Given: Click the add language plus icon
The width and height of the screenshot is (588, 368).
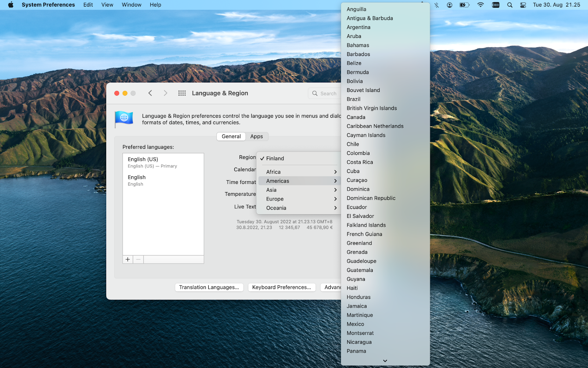Looking at the screenshot, I should pos(127,259).
